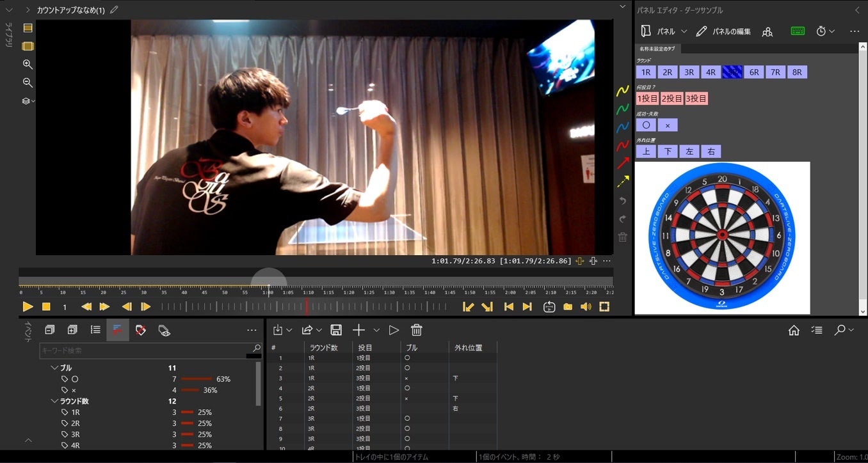Screen dimensions: 868x463
Task: Click the red timeline playhead marker
Action: coord(307,306)
